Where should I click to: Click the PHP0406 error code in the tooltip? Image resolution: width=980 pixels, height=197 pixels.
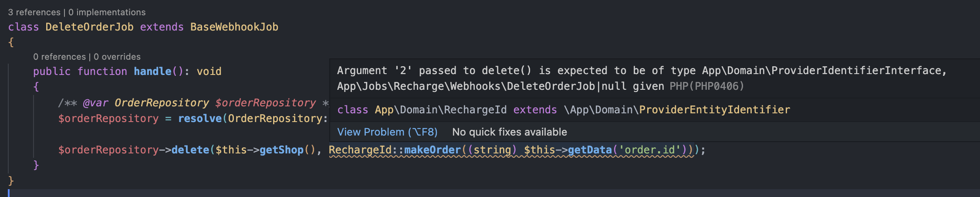coord(719,86)
